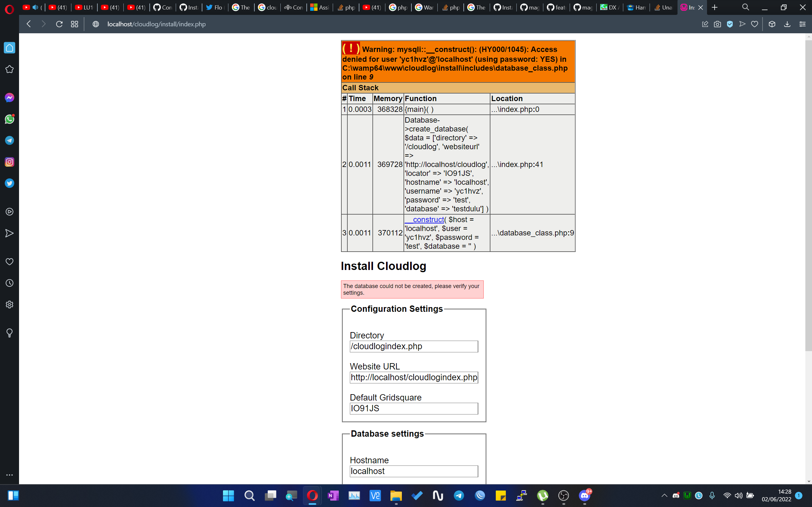This screenshot has height=507, width=812.
Task: Open Downloads from the toolbar
Action: coord(787,24)
